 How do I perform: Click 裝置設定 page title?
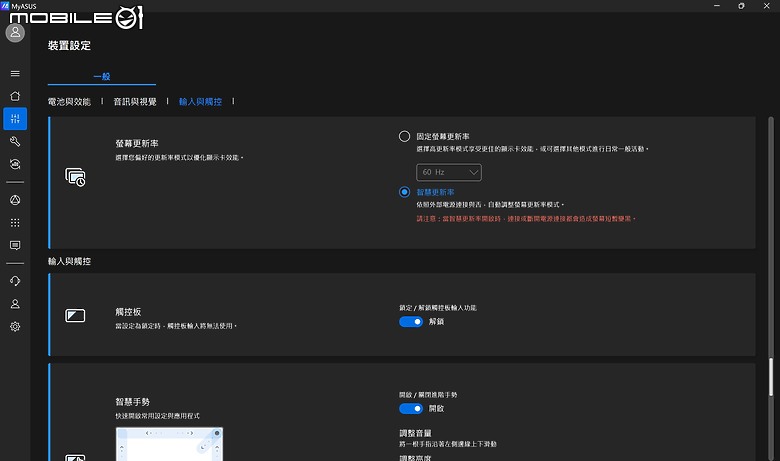click(x=69, y=46)
